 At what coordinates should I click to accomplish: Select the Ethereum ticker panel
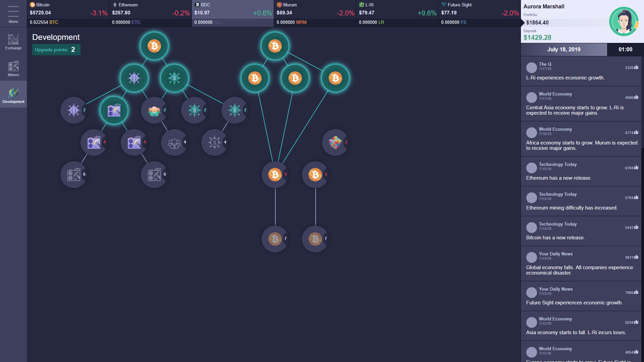150,13
